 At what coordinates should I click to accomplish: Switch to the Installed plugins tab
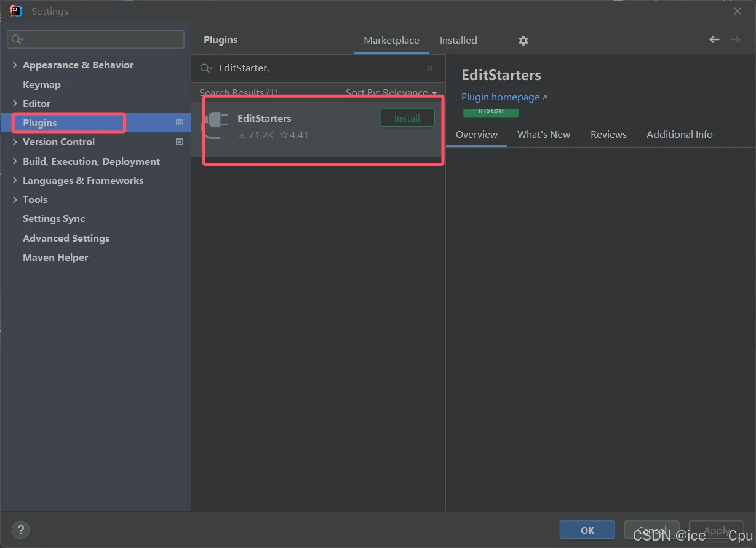[458, 41]
